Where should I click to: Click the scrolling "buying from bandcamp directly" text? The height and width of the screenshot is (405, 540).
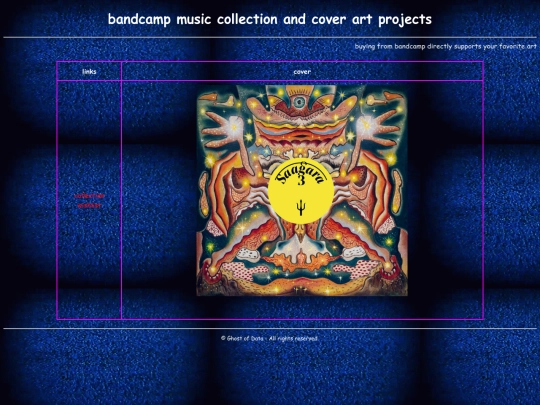[446, 46]
